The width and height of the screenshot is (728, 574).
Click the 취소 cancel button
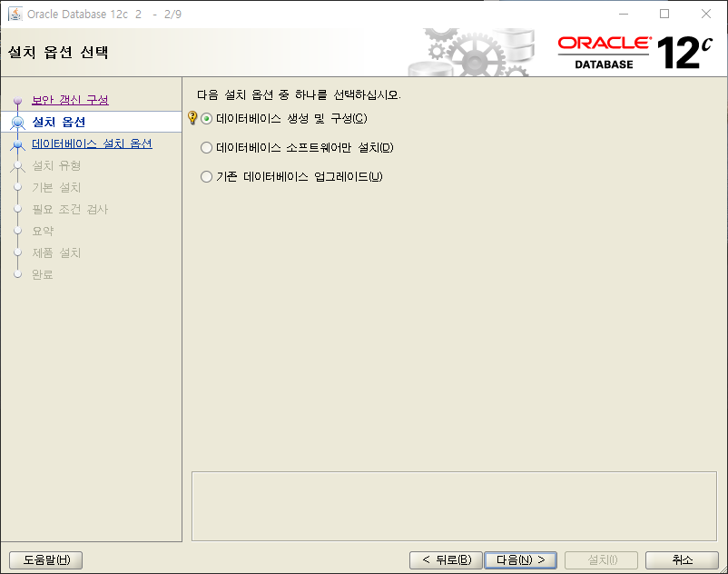click(x=682, y=560)
